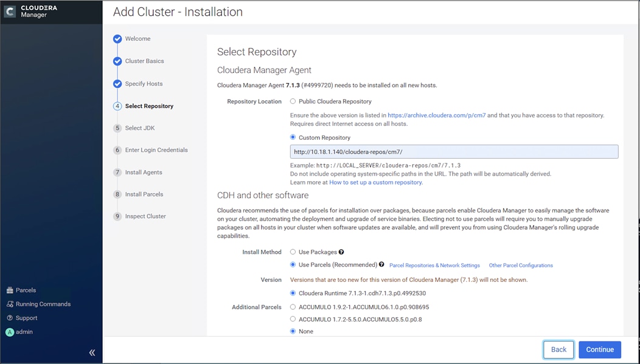Select Public Cloudera Repository option
Image resolution: width=640 pixels, height=364 pixels.
coord(293,101)
